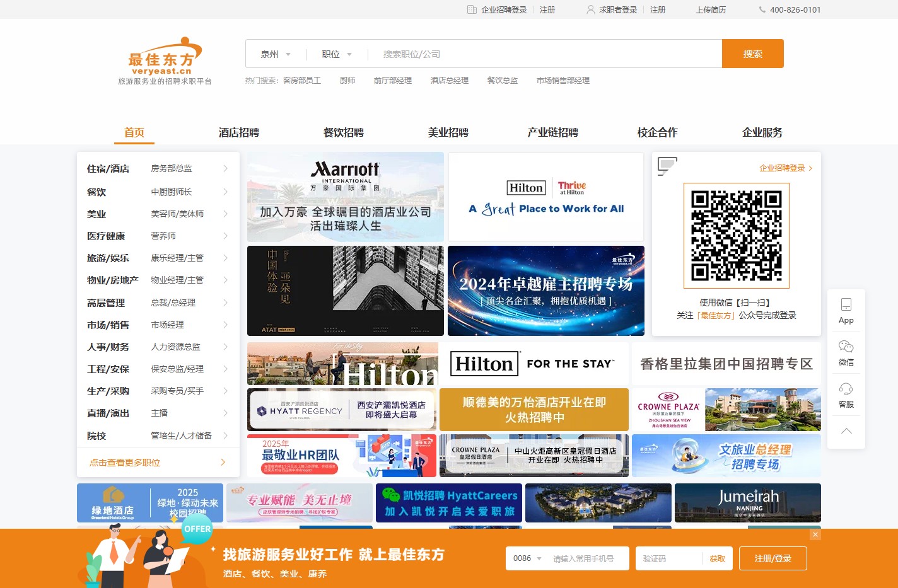Open the 2024年卓越雇主招聘专场 banner
The height and width of the screenshot is (588, 898).
[546, 291]
